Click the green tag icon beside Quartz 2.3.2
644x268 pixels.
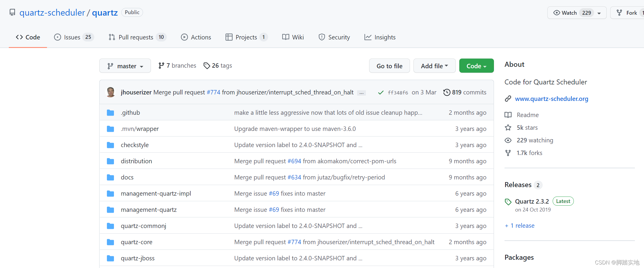508,202
